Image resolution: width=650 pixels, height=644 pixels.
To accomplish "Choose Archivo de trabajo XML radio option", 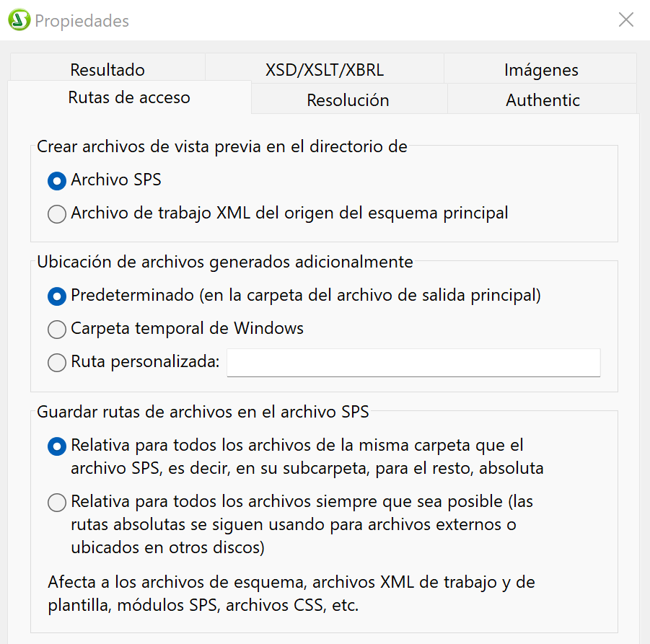I will click(56, 214).
